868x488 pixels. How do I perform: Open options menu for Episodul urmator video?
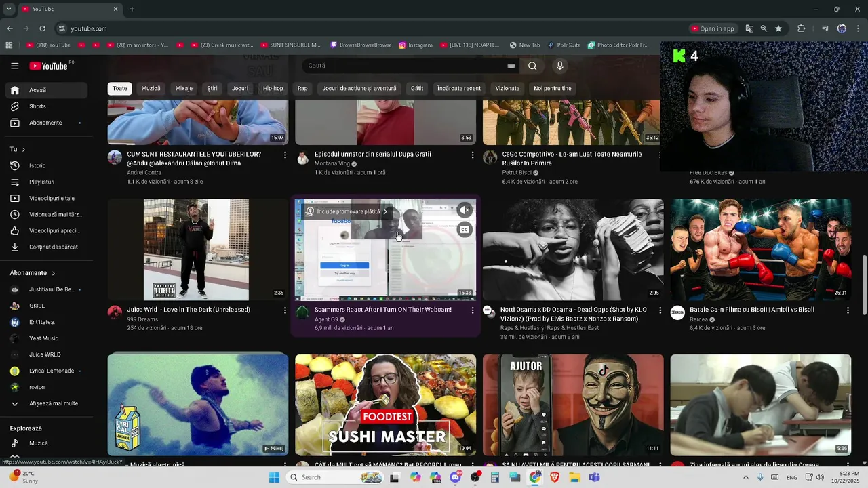(x=473, y=155)
